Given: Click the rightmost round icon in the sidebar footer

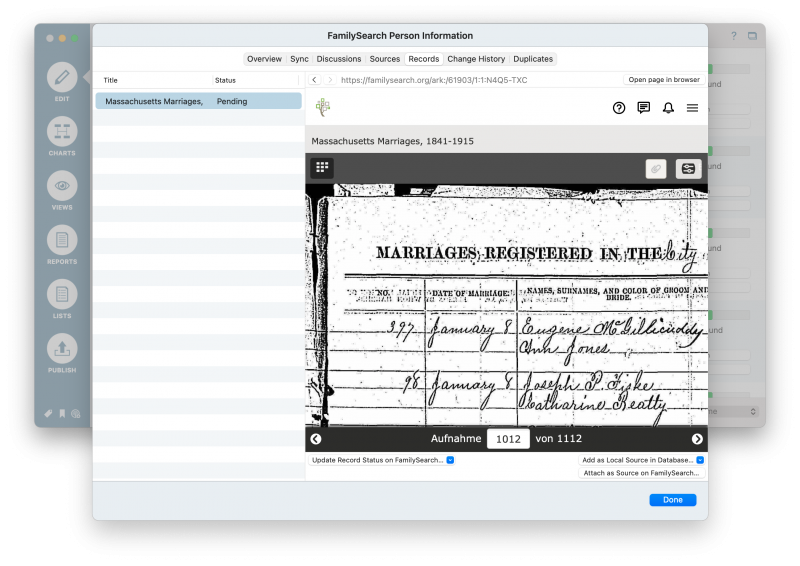Looking at the screenshot, I should [x=76, y=413].
